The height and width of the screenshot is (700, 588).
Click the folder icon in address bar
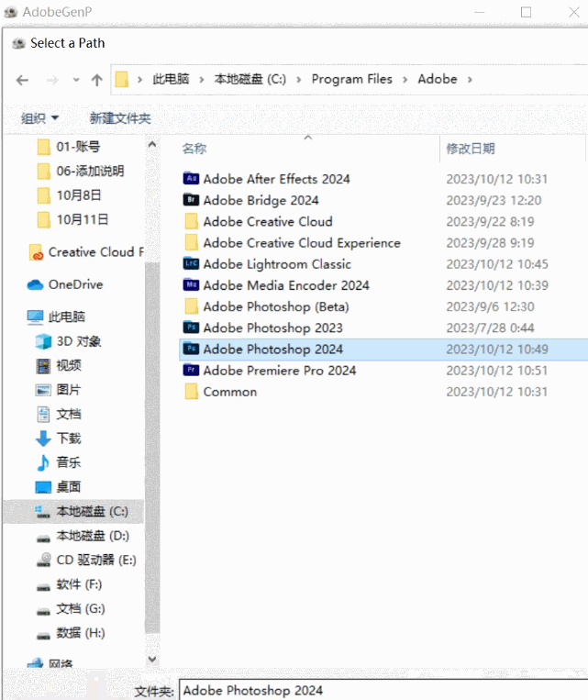coord(122,80)
